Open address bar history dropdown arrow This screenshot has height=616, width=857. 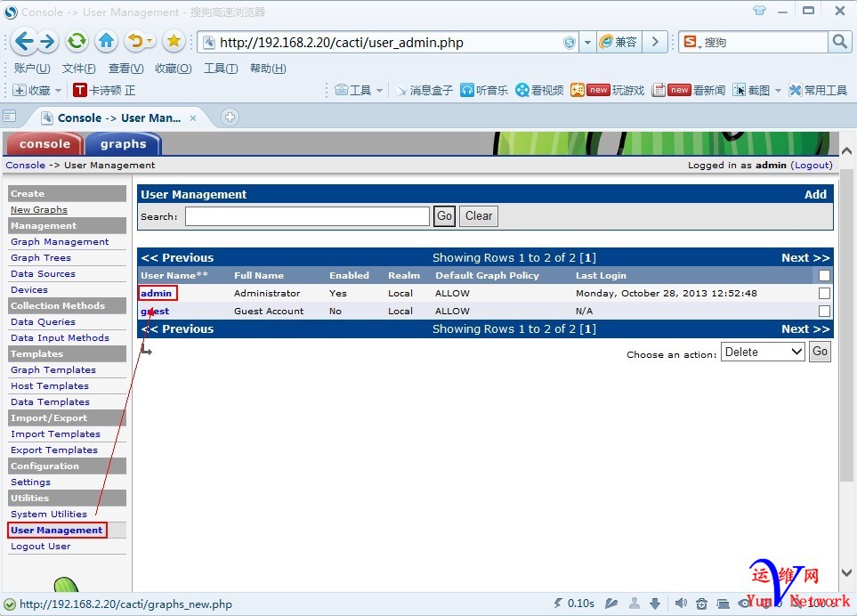(587, 42)
